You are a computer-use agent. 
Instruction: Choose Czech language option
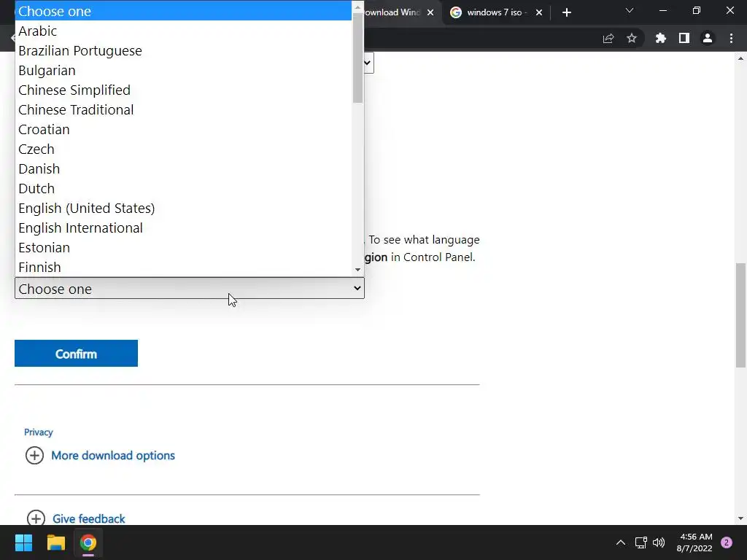183,149
